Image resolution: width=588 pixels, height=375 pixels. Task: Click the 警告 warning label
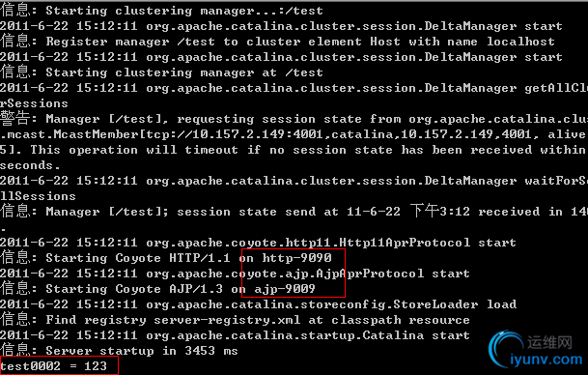click(14, 118)
